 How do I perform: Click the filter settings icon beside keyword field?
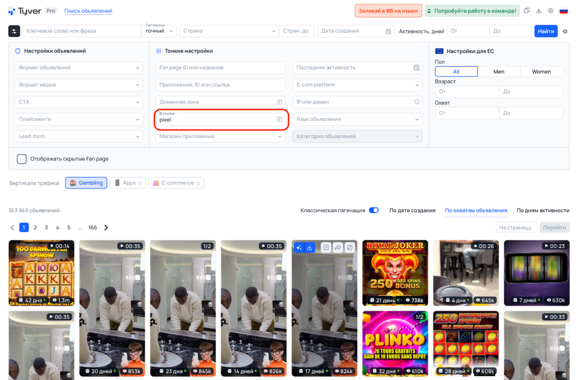click(14, 31)
